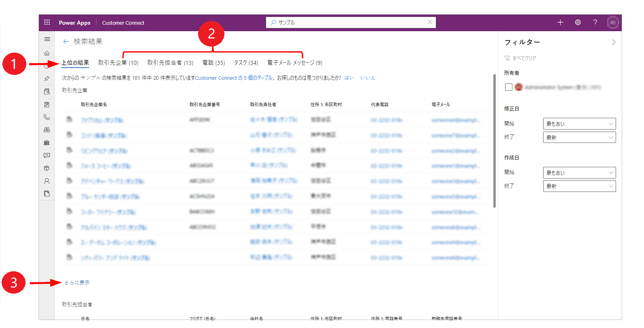Click the chat bubble icon in sidebar
This screenshot has width=644, height=328.
coord(47,155)
